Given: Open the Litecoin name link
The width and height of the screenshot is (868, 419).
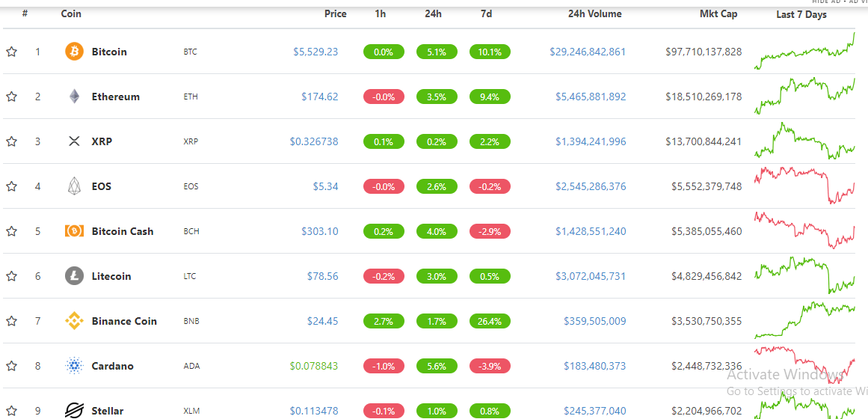Looking at the screenshot, I should 111,276.
